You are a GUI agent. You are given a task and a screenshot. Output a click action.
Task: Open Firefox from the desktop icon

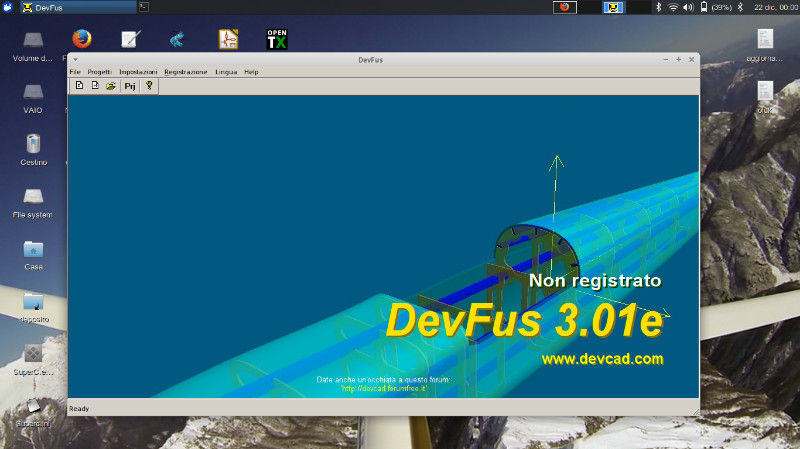(81, 39)
